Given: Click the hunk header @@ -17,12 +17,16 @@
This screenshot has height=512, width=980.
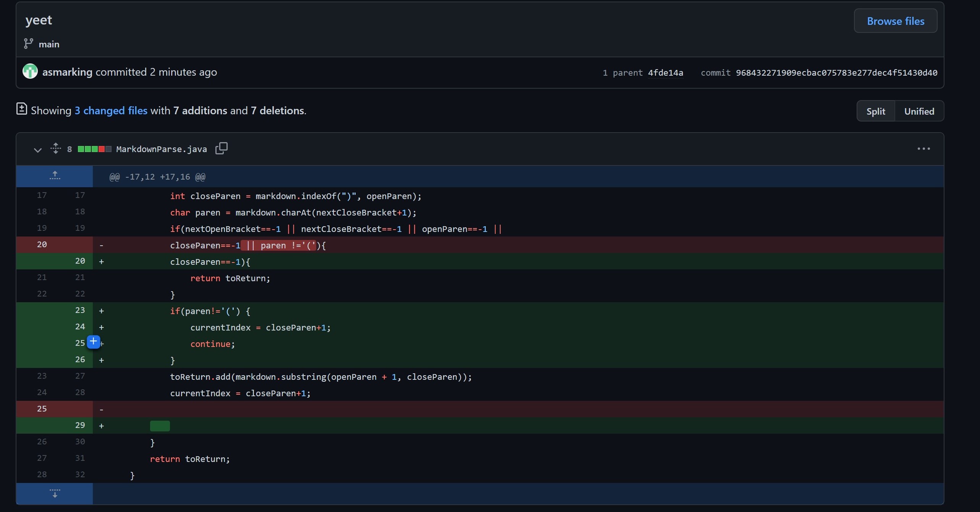Looking at the screenshot, I should click(x=157, y=177).
